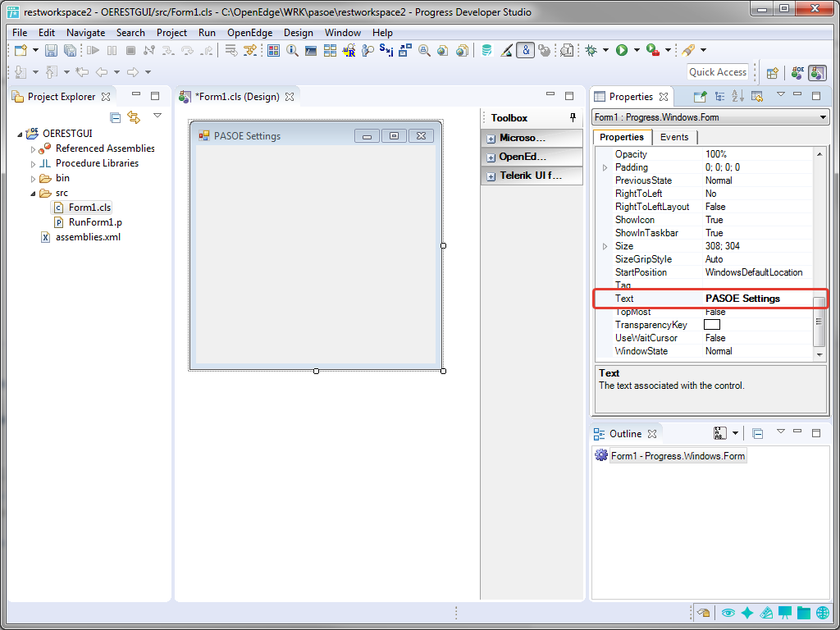Open the Run button dropdown arrow

tap(637, 50)
